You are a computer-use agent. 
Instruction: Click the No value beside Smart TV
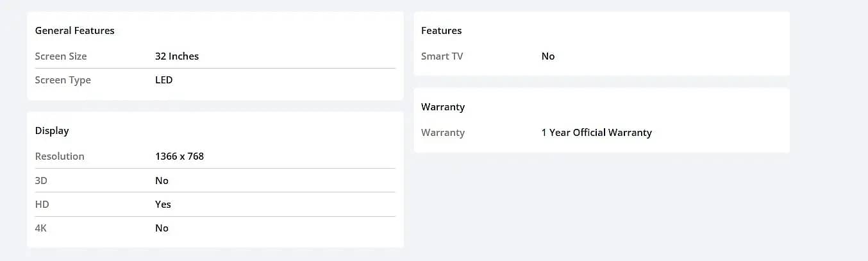[x=548, y=56]
